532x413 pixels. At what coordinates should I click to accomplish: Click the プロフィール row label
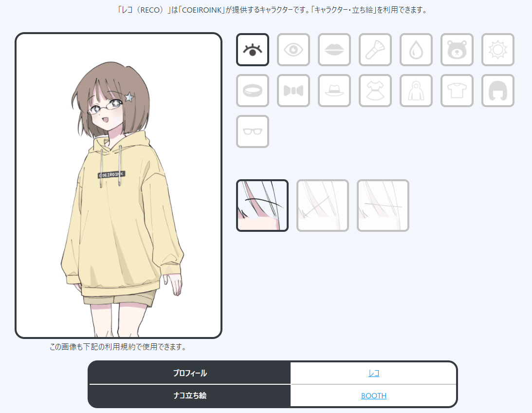click(190, 373)
